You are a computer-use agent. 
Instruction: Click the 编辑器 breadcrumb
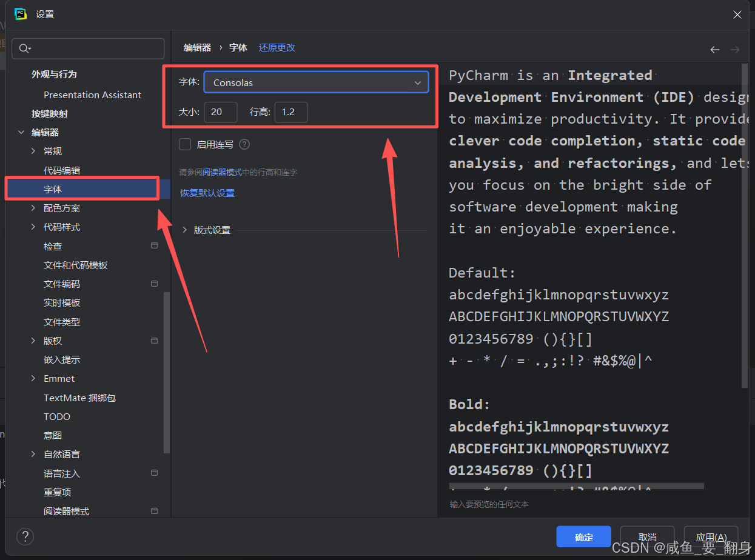197,47
